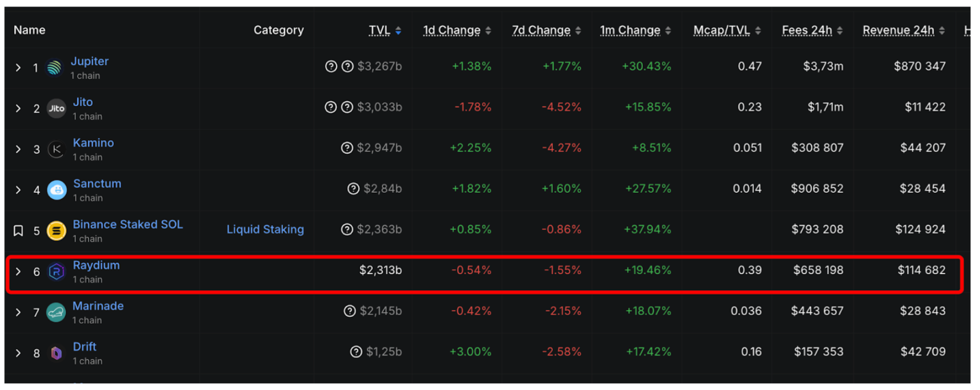
Task: Click the Sanctum logo icon
Action: tap(57, 190)
